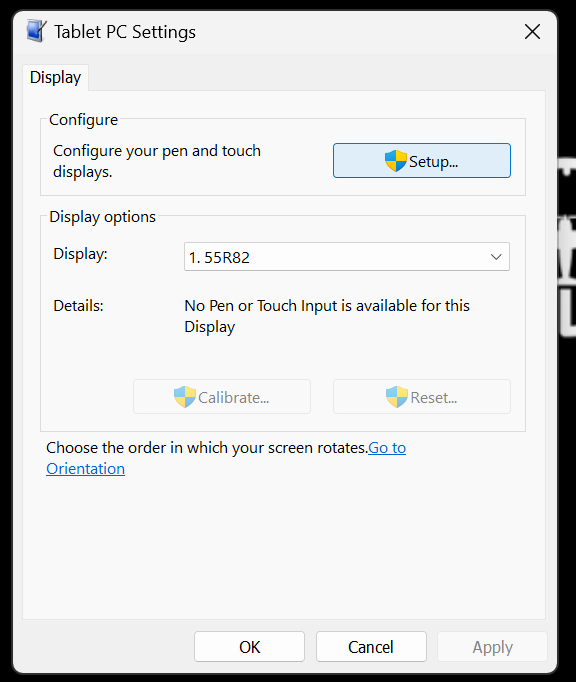This screenshot has height=682, width=576.
Task: Select the Display tab
Action: (55, 77)
